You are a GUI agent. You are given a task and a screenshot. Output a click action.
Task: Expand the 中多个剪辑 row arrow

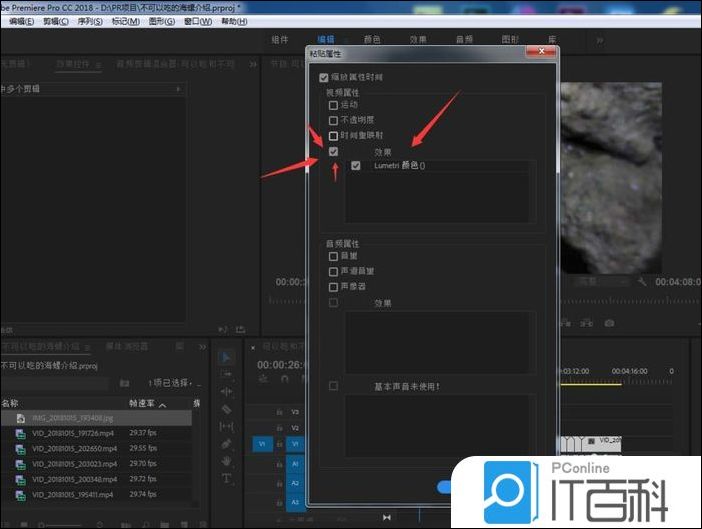point(178,89)
